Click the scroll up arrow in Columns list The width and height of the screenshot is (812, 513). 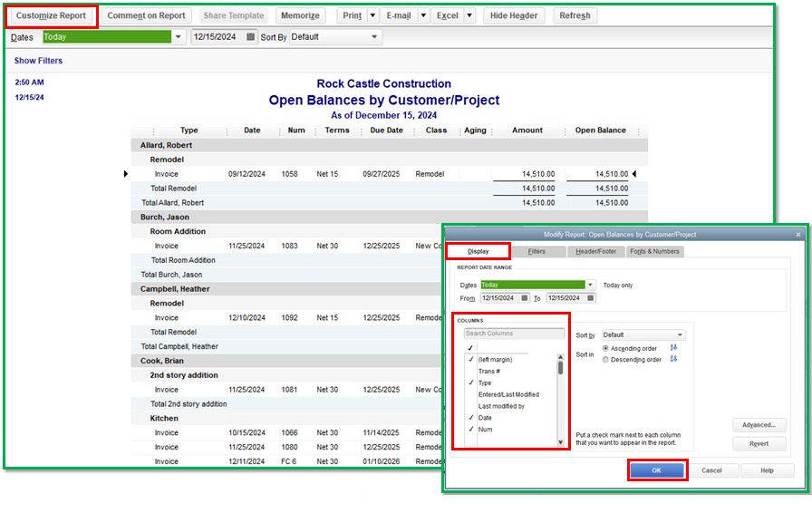(560, 357)
